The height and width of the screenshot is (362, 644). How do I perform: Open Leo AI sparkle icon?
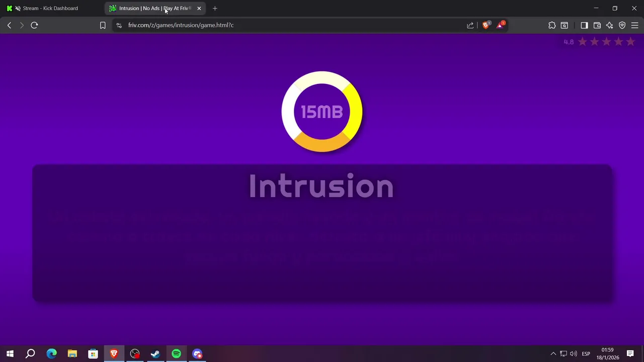click(x=610, y=25)
